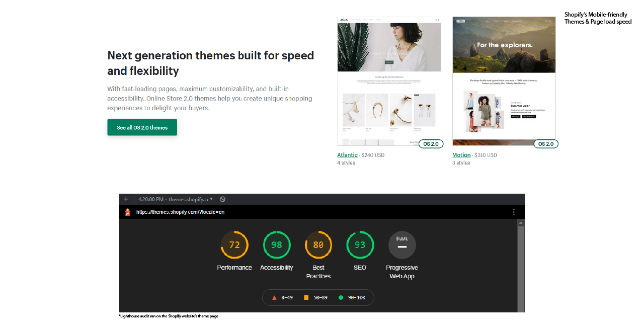Click the Performance label text
644x329 pixels.
(234, 268)
